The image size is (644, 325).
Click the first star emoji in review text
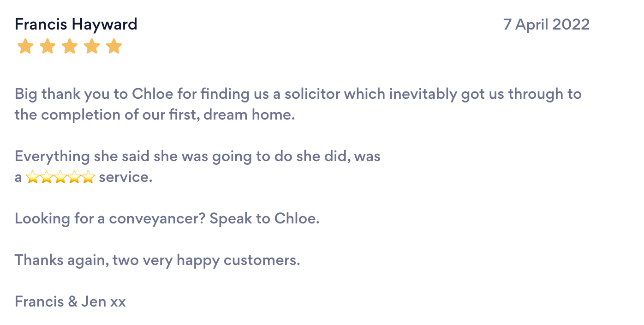[x=33, y=177]
